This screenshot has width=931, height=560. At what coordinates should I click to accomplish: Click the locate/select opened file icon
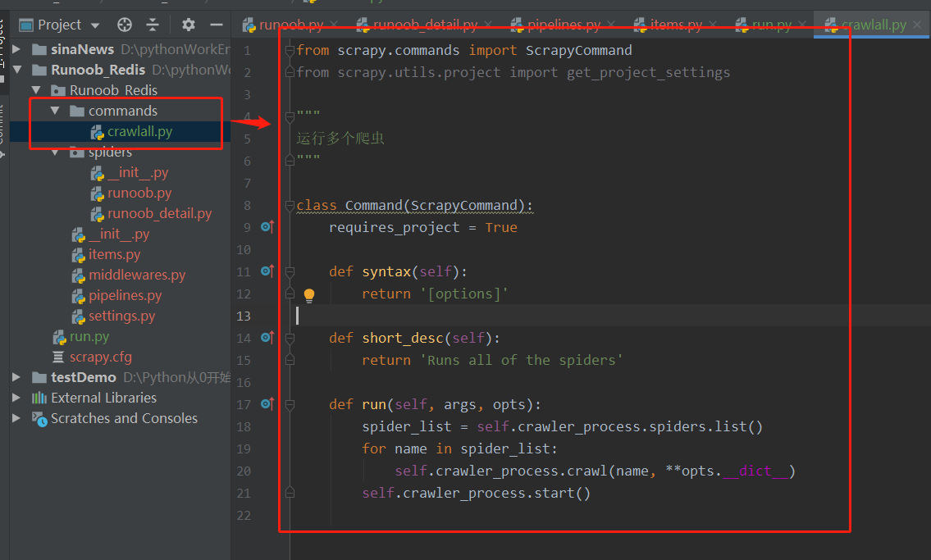pos(125,25)
